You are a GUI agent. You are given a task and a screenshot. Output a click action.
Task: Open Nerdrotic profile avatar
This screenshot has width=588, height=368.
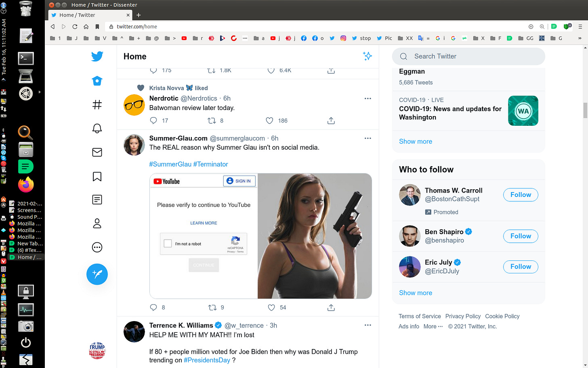(x=134, y=105)
